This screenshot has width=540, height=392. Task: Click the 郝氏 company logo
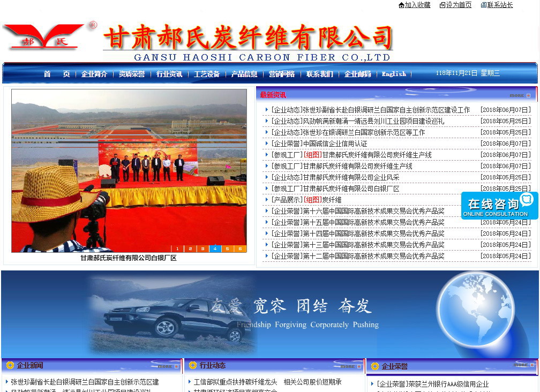click(x=44, y=36)
